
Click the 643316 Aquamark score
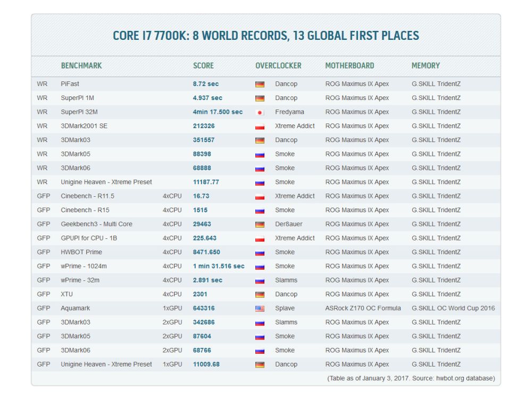[x=204, y=309]
